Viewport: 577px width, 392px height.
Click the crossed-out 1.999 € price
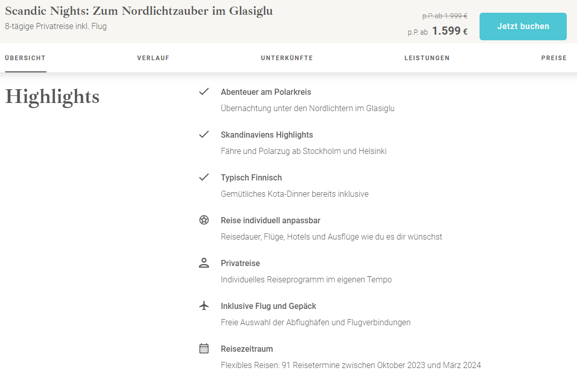coord(445,16)
